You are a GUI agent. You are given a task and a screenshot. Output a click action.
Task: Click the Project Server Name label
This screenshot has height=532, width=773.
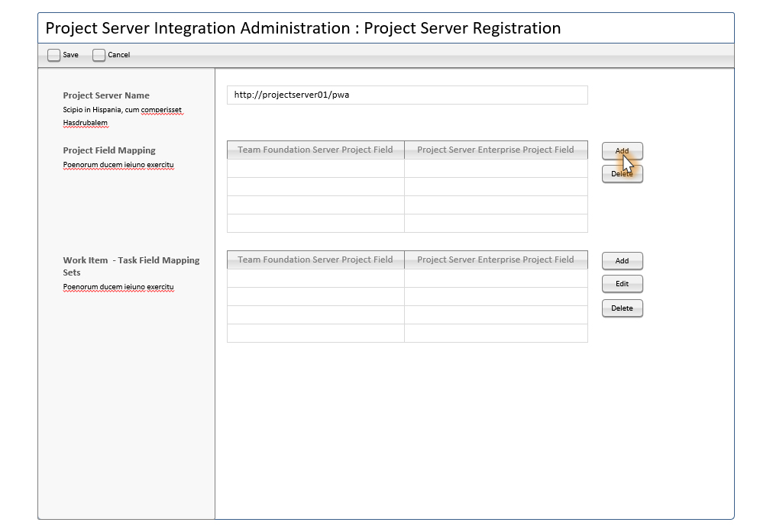pos(106,95)
